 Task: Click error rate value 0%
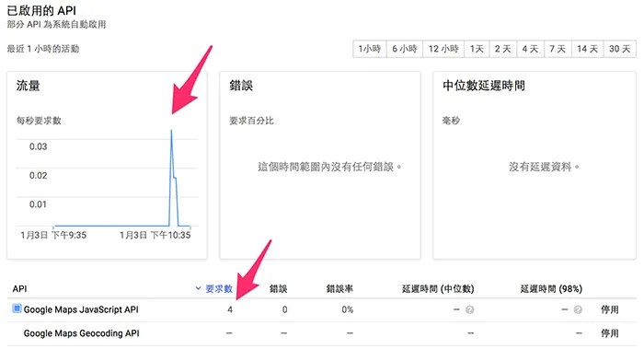click(348, 309)
